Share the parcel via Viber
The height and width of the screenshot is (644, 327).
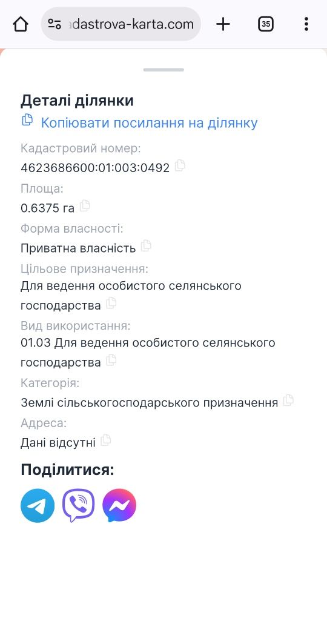coord(78,506)
